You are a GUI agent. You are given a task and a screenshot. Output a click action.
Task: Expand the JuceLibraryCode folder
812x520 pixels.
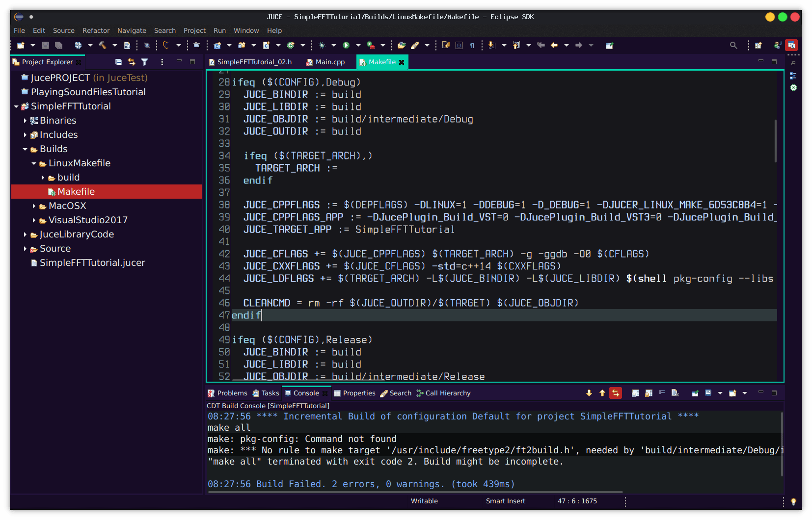[x=25, y=234]
